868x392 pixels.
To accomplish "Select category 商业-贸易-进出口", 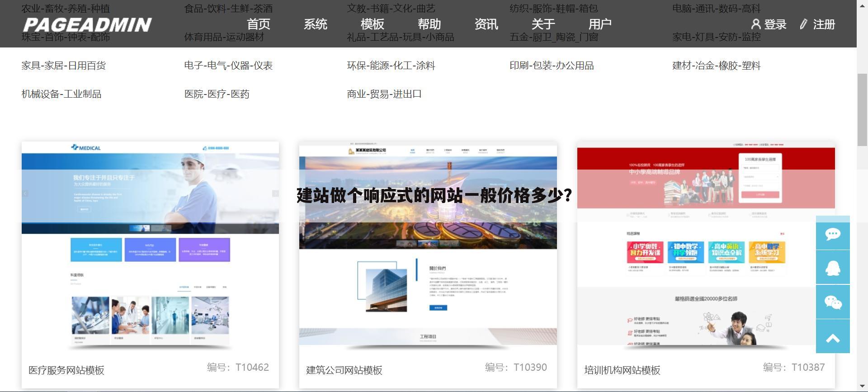I will 384,94.
